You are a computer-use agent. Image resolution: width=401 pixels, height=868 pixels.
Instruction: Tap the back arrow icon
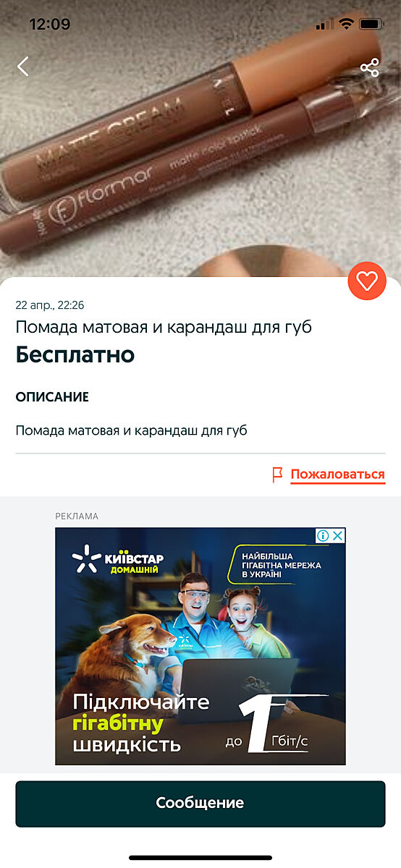coord(23,67)
